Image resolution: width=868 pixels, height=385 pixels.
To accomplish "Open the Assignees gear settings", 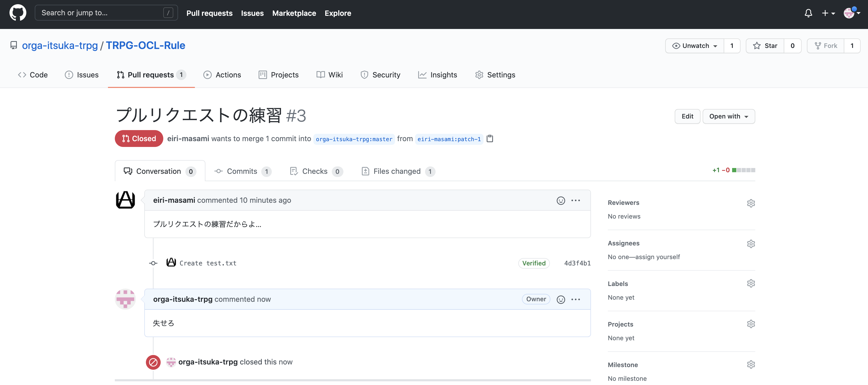I will (x=751, y=244).
